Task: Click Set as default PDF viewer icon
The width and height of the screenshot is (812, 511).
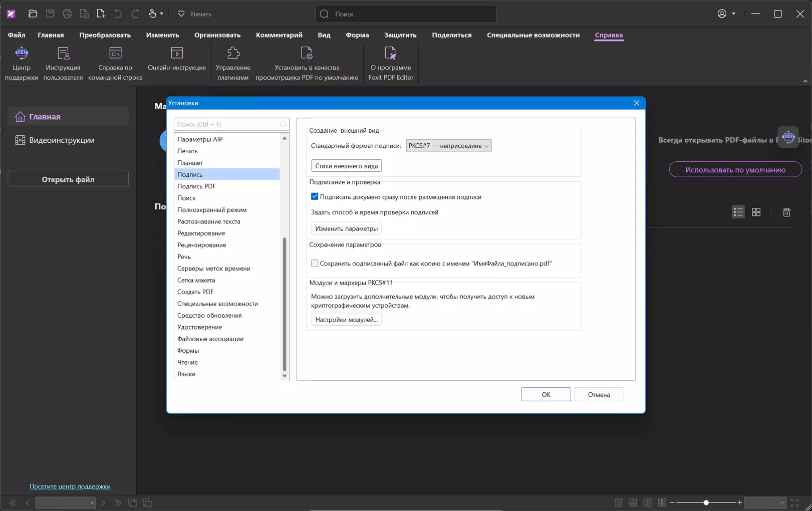Action: (x=307, y=53)
